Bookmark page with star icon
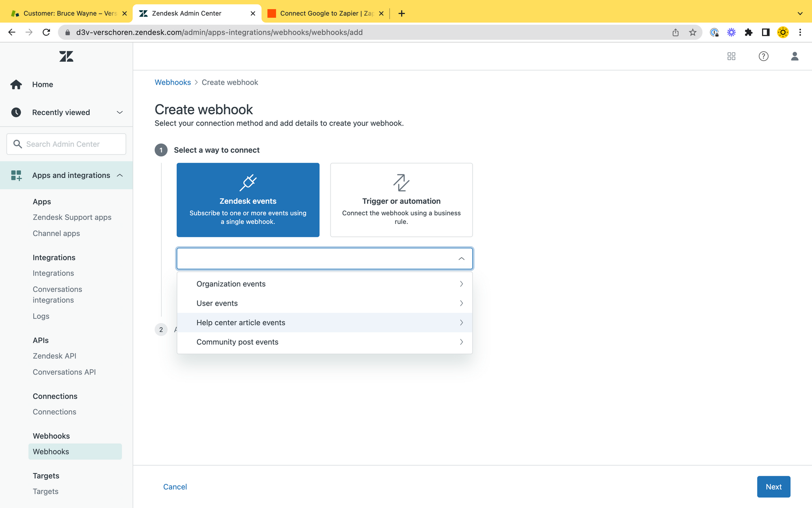 [x=693, y=33]
